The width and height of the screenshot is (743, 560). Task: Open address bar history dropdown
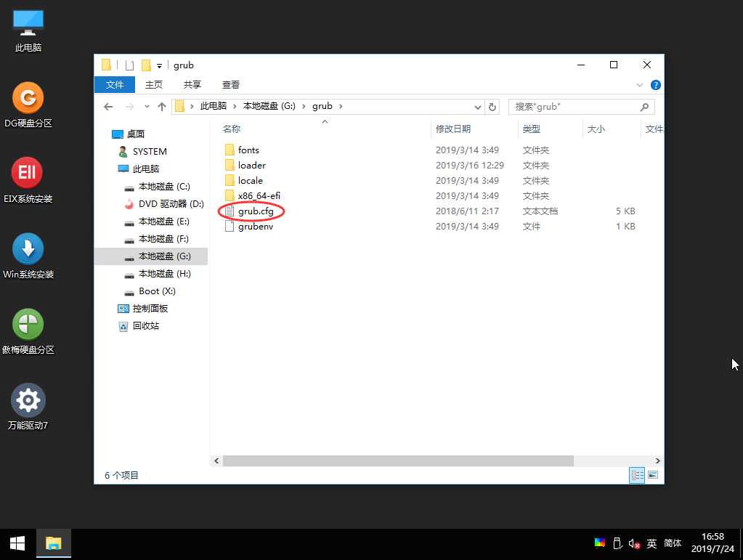pos(478,107)
